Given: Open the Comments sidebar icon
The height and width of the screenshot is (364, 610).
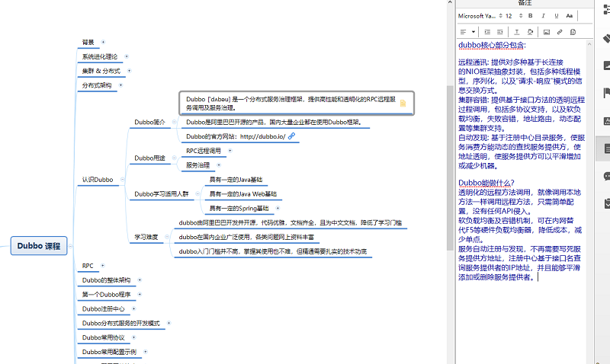Looking at the screenshot, I should (x=605, y=176).
